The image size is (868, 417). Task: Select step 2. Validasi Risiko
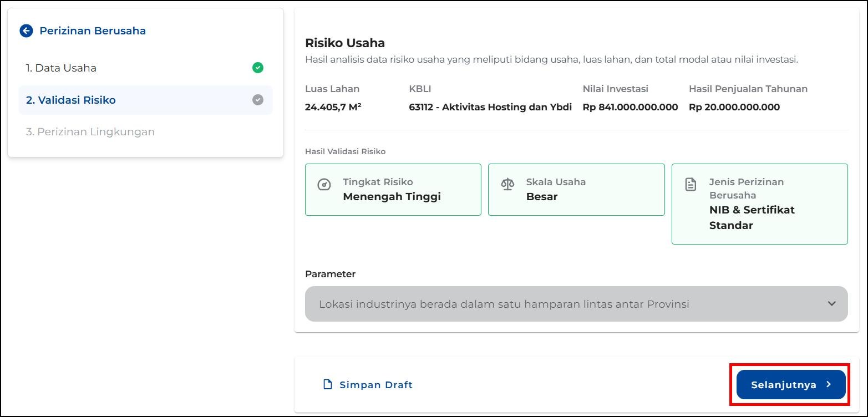[x=145, y=100]
